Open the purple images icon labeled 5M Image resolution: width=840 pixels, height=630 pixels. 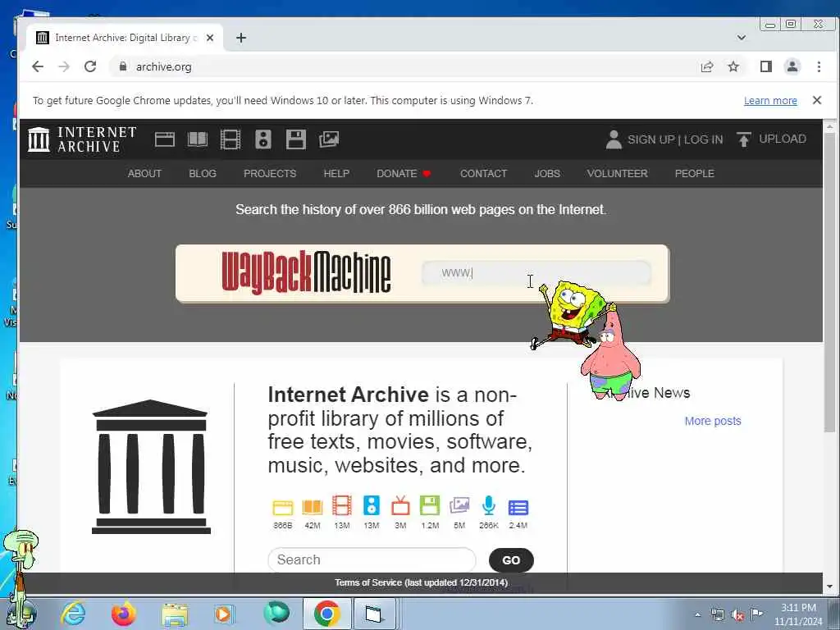click(459, 505)
